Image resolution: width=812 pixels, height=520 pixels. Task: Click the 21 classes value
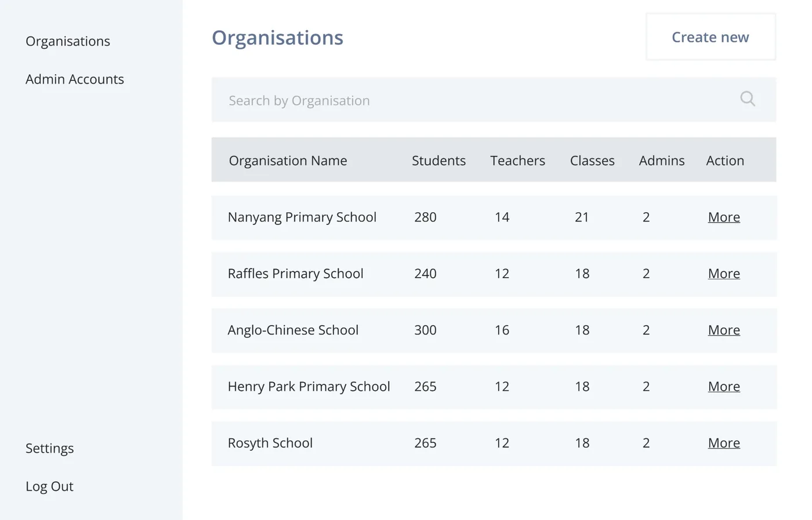[x=582, y=217]
